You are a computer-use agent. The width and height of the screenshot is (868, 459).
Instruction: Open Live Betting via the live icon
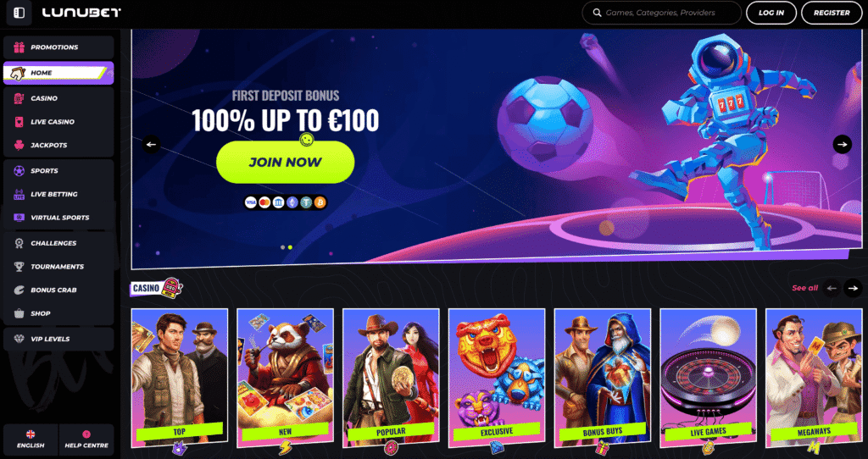[19, 194]
